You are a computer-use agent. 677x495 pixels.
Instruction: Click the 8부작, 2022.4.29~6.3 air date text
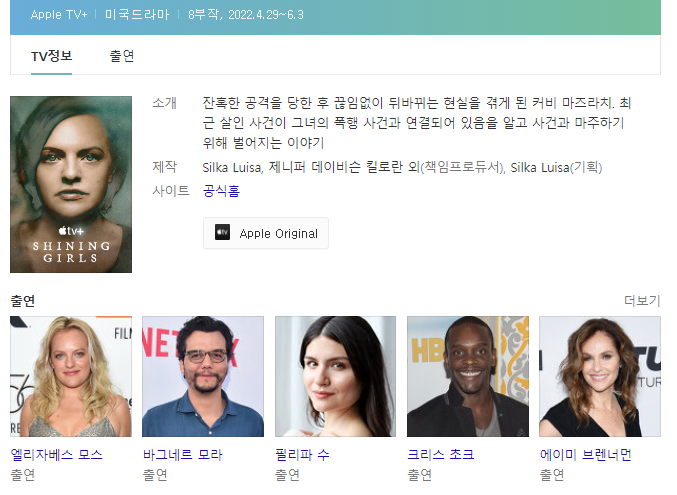click(246, 15)
